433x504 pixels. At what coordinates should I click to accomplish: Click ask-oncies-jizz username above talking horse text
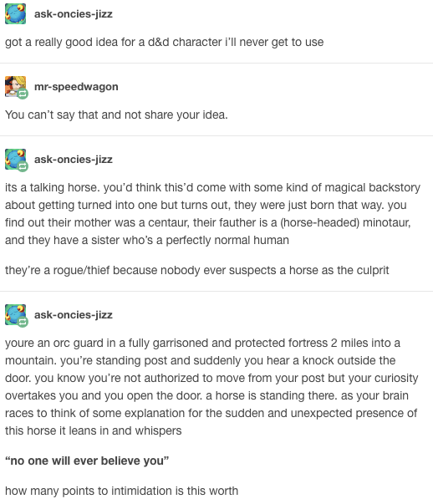tap(74, 160)
